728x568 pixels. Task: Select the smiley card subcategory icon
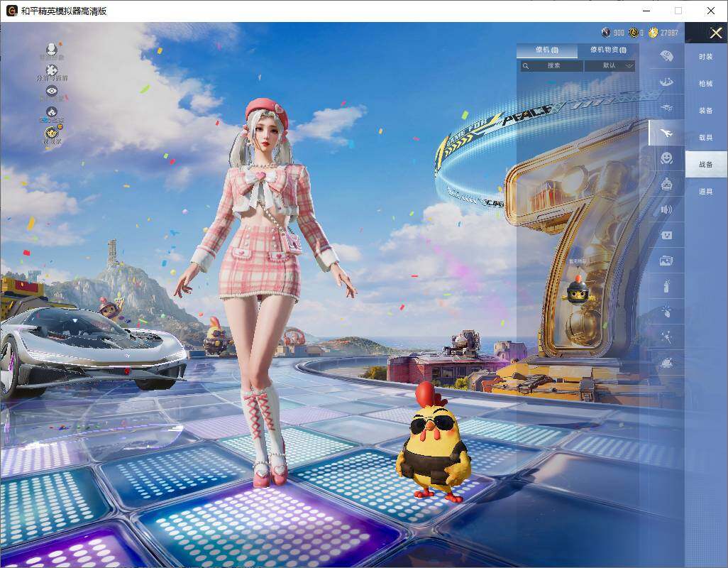(666, 235)
